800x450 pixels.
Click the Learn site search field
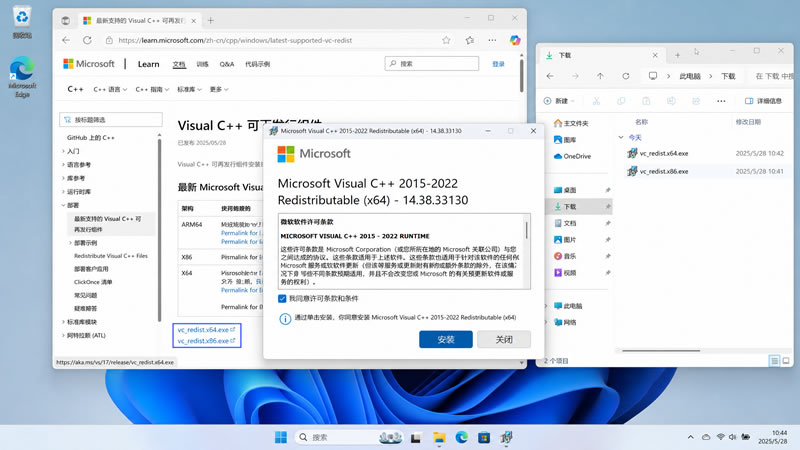click(432, 63)
